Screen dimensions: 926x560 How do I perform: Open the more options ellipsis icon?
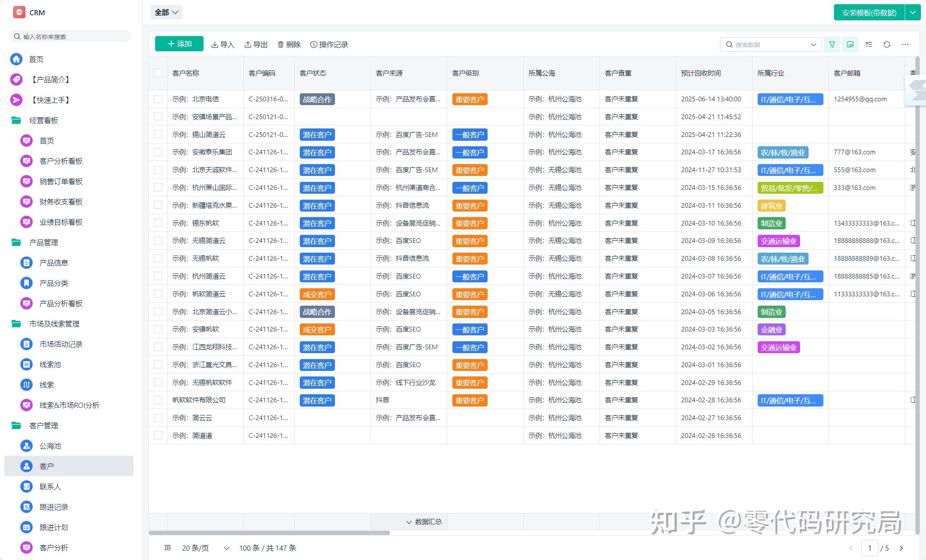(x=905, y=44)
